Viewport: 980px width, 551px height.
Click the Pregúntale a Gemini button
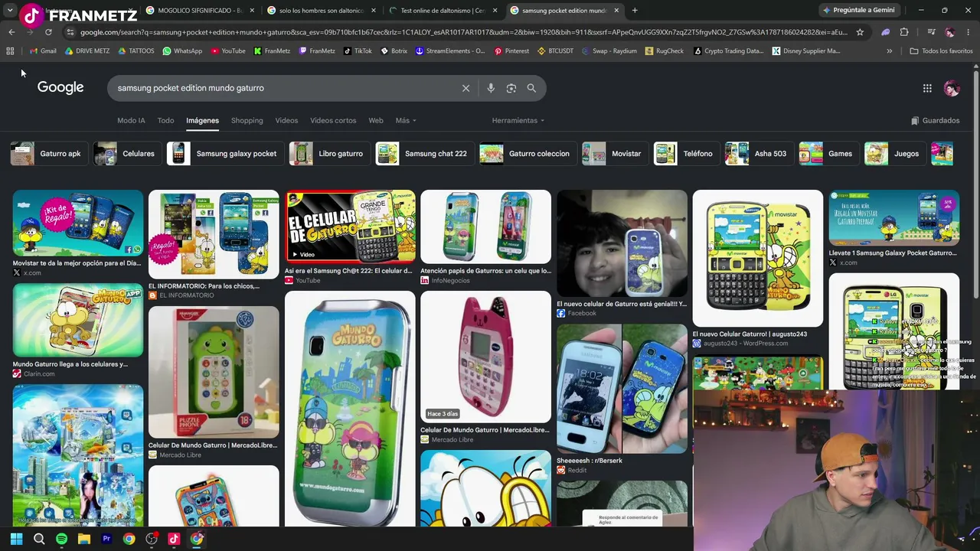coord(857,11)
